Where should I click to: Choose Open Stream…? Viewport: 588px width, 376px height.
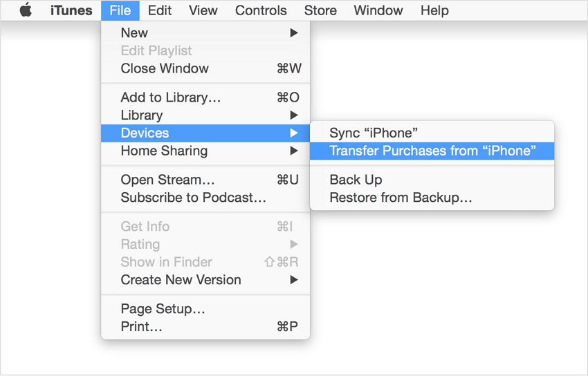(167, 180)
